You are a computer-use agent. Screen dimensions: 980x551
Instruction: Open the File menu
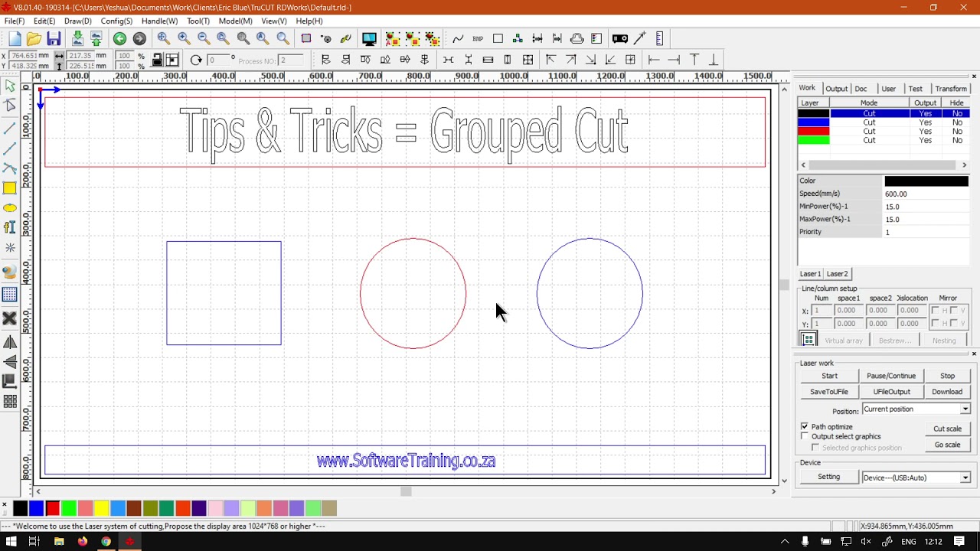click(x=15, y=21)
